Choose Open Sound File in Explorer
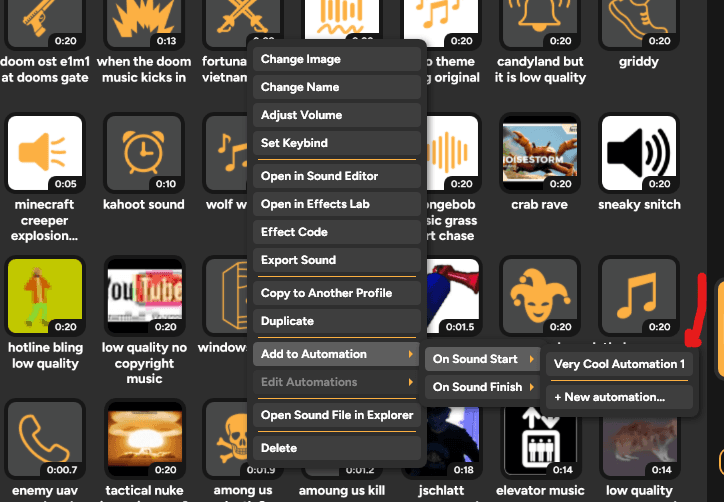Image resolution: width=724 pixels, height=502 pixels. (337, 415)
